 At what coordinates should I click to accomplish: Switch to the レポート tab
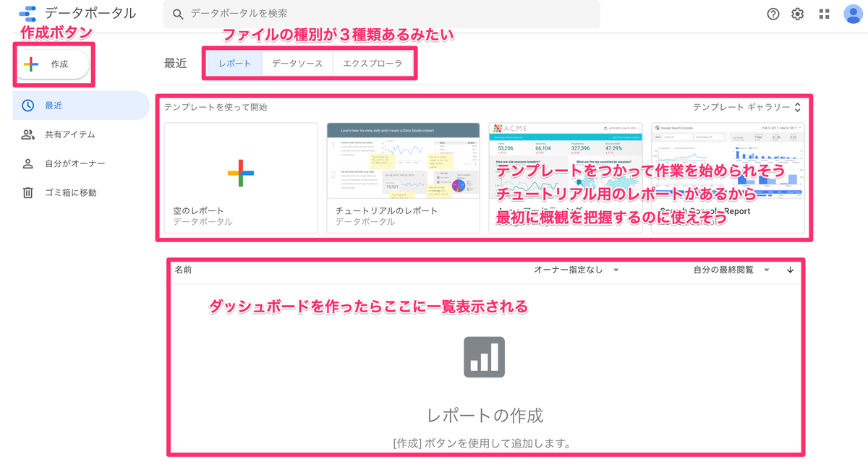coord(235,64)
